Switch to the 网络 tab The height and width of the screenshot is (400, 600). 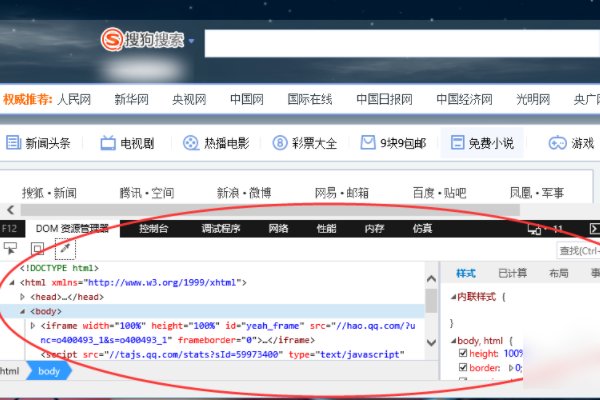tap(278, 229)
